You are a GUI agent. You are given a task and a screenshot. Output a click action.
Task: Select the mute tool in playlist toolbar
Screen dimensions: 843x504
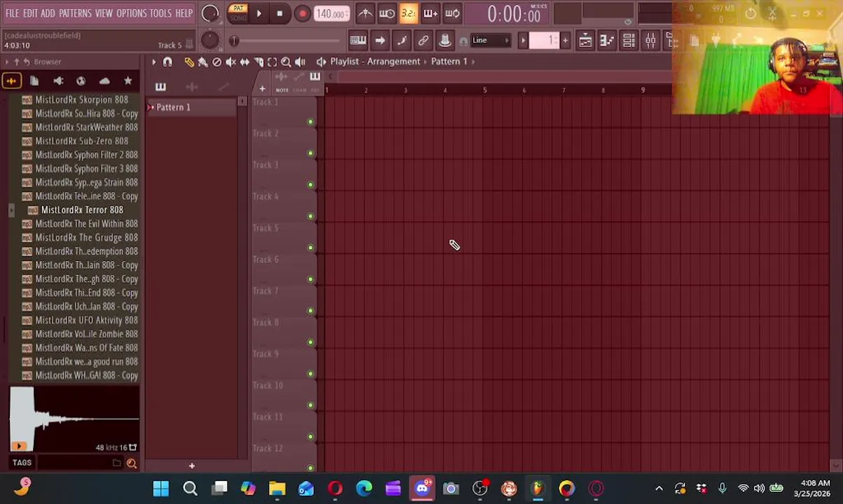[230, 62]
